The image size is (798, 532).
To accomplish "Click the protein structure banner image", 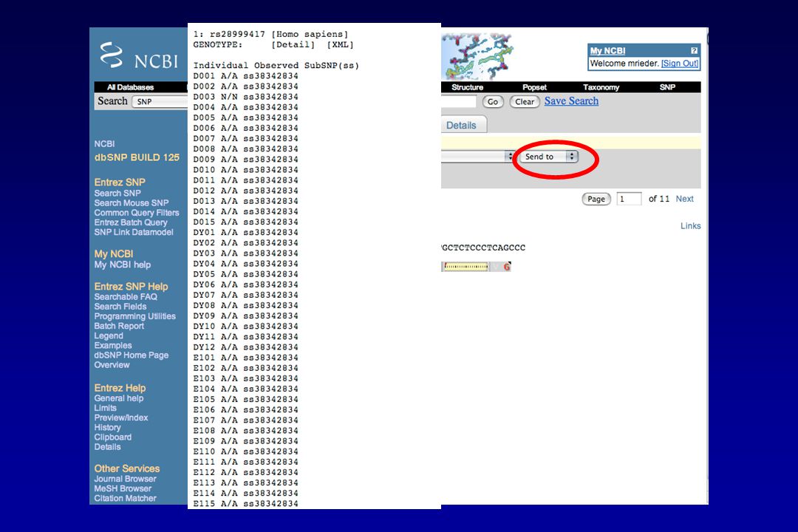I will [x=477, y=55].
